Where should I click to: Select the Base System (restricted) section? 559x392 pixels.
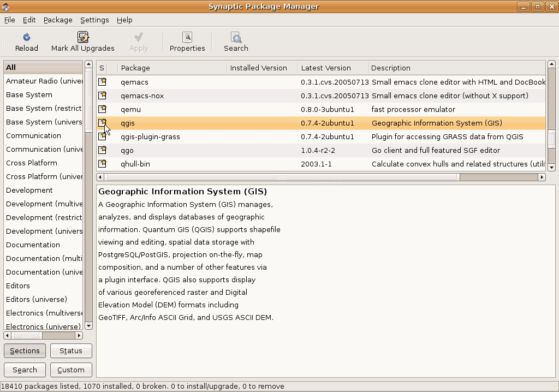coord(43,108)
